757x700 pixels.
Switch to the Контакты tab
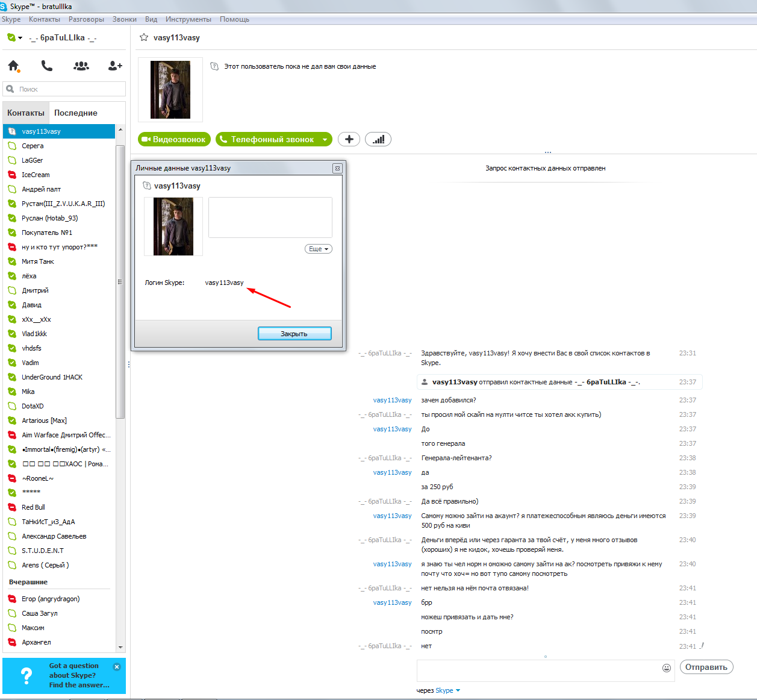pyautogui.click(x=26, y=113)
